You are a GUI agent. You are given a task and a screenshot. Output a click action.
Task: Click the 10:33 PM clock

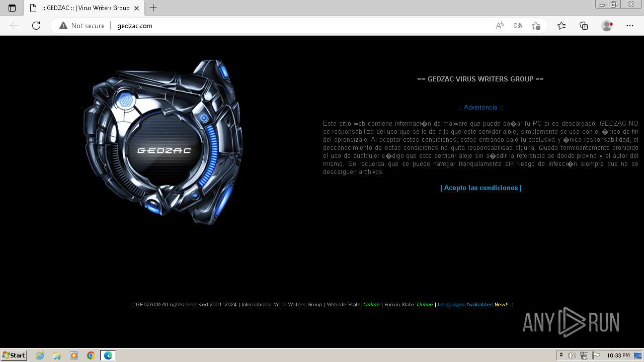coord(618,355)
